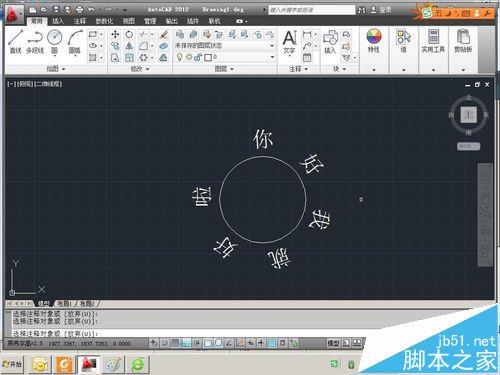Select the Circle (圆) drawing tool
Screen dimensions: 500x375
click(55, 41)
